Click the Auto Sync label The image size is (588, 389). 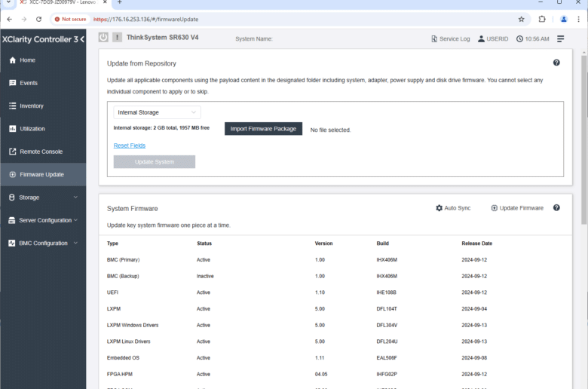(x=457, y=208)
